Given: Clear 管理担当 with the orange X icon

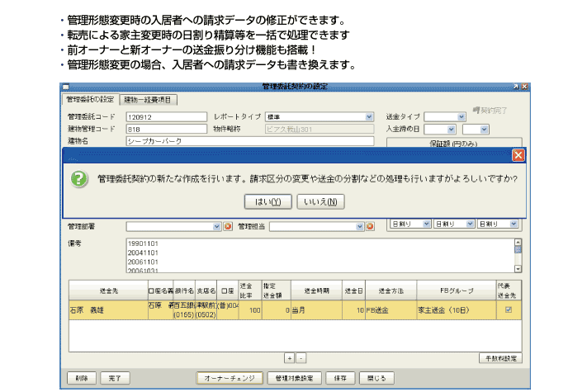Looking at the screenshot, I should pyautogui.click(x=370, y=226).
